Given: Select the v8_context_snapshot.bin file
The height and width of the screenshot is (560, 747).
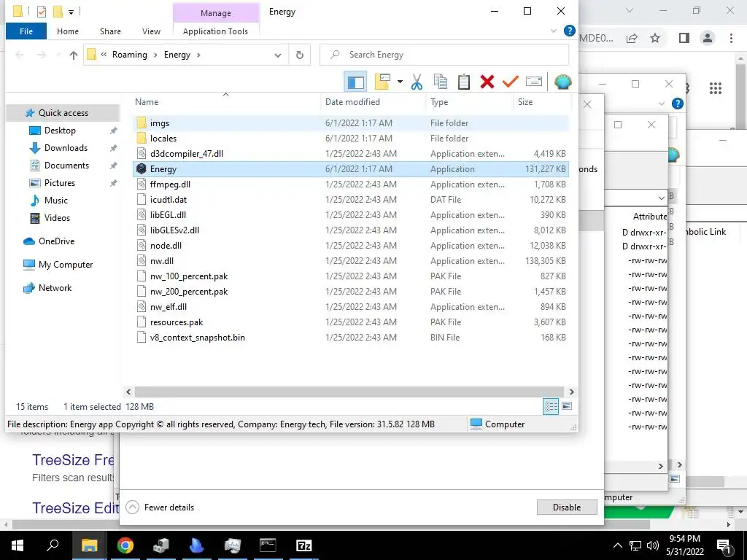Looking at the screenshot, I should pos(351,337).
